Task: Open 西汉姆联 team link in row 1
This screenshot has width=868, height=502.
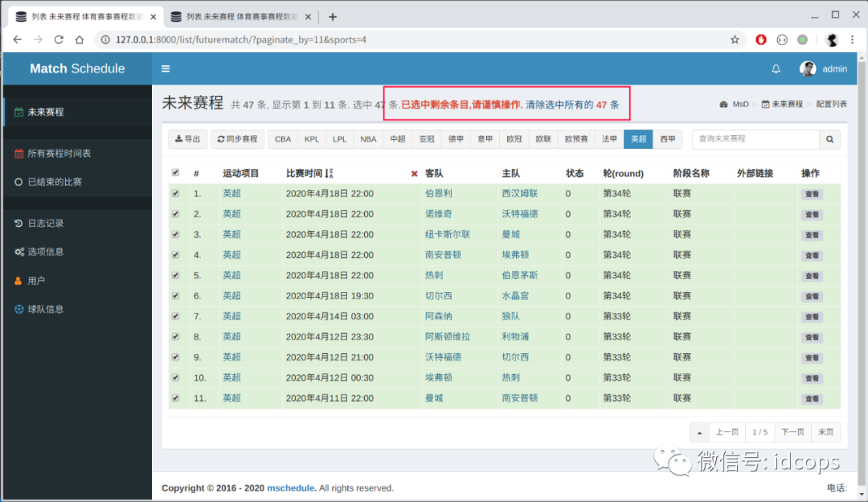Action: point(520,193)
